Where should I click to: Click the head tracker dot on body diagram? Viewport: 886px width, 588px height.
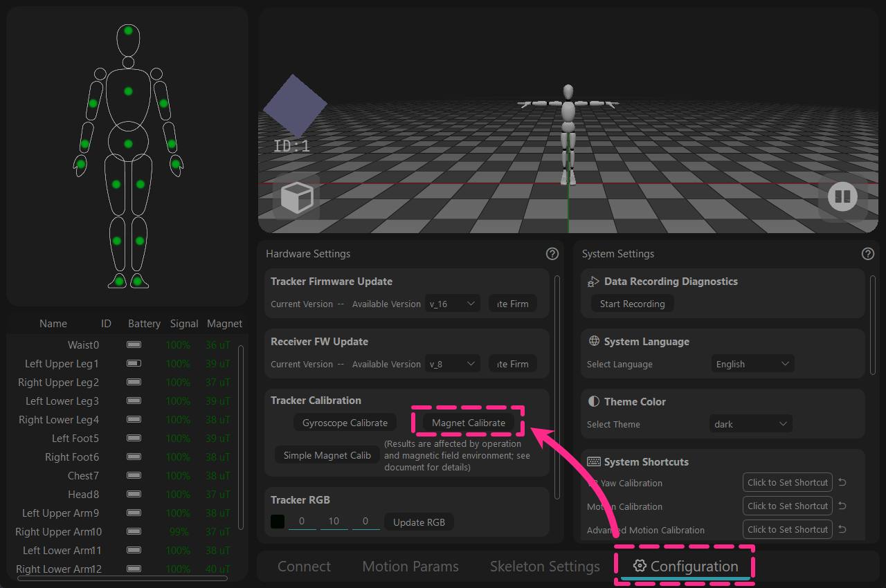(128, 30)
